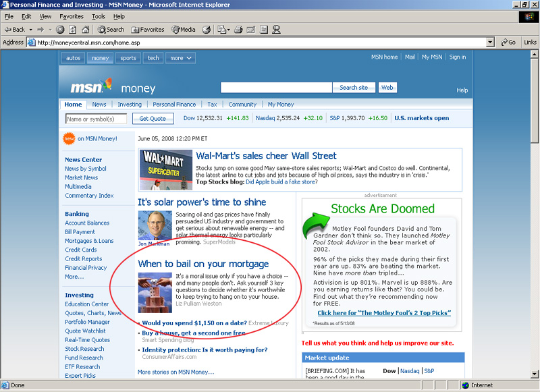This screenshot has width=540, height=392.
Task: Click the page icon in the address bar
Action: click(x=31, y=43)
